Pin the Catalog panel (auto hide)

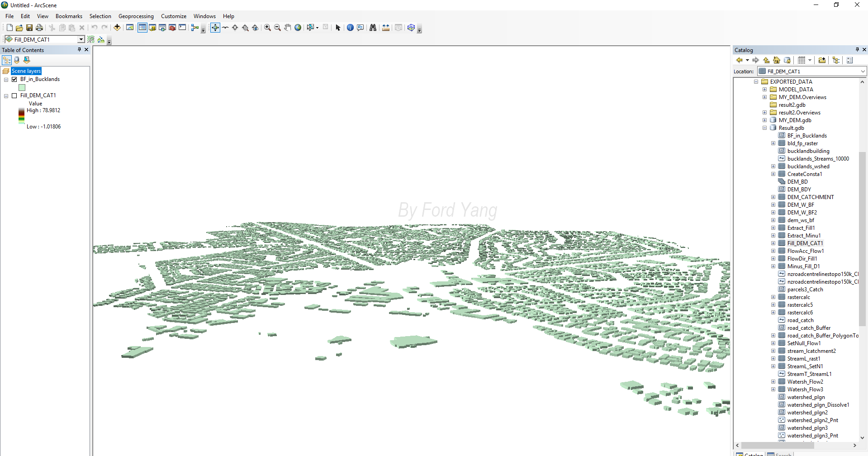[x=857, y=50]
